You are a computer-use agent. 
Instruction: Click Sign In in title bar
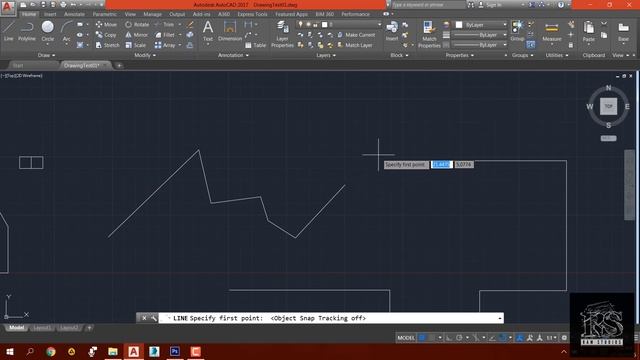click(x=489, y=5)
